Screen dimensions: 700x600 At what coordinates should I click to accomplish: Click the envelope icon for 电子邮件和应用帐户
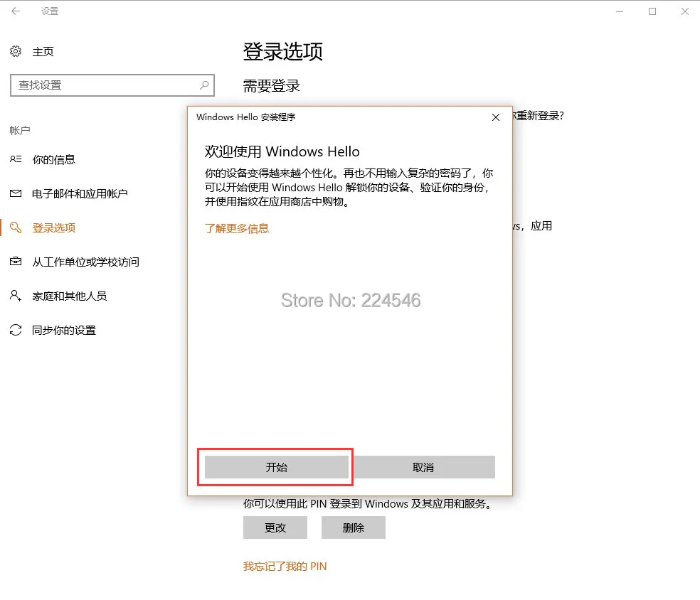(16, 193)
